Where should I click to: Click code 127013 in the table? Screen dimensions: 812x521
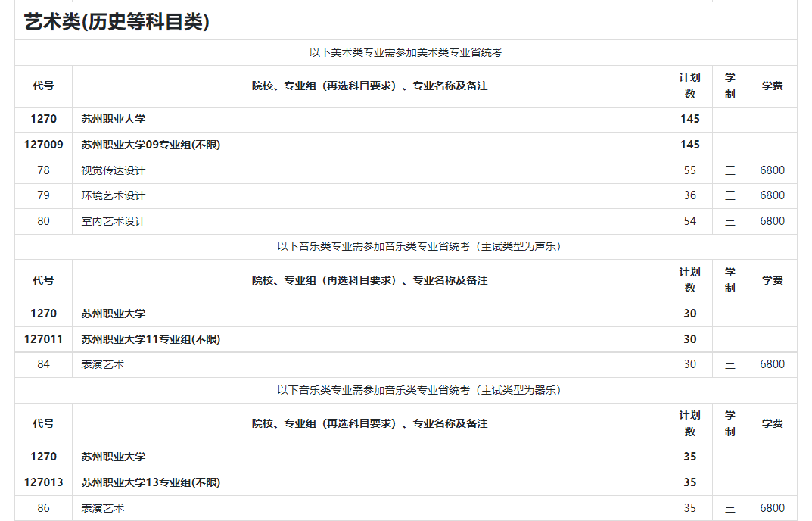tap(43, 482)
